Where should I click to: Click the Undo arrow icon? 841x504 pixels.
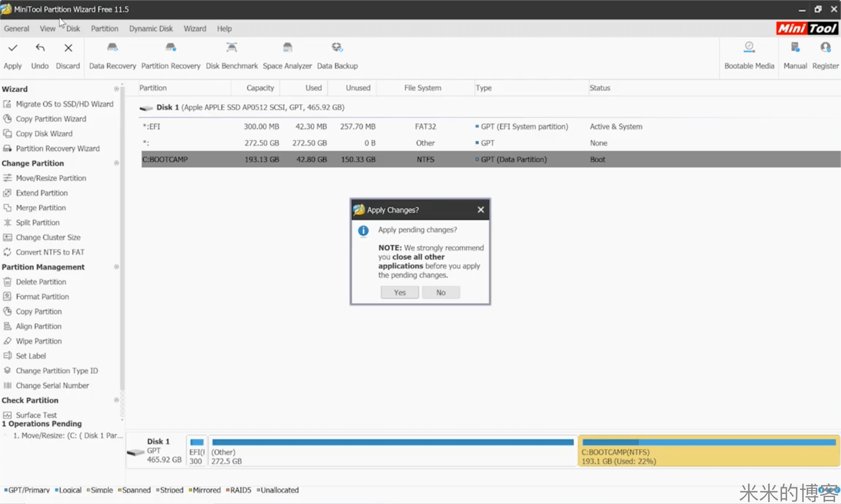[40, 48]
